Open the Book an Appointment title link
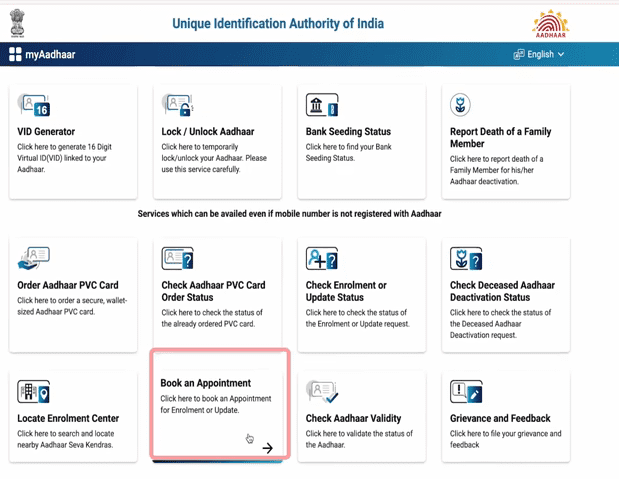This screenshot has height=479, width=619. pos(205,383)
